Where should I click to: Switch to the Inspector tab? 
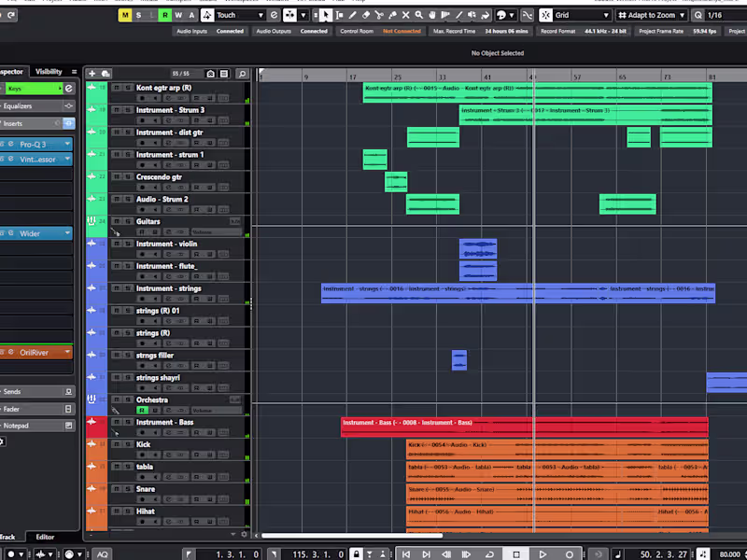[12, 72]
